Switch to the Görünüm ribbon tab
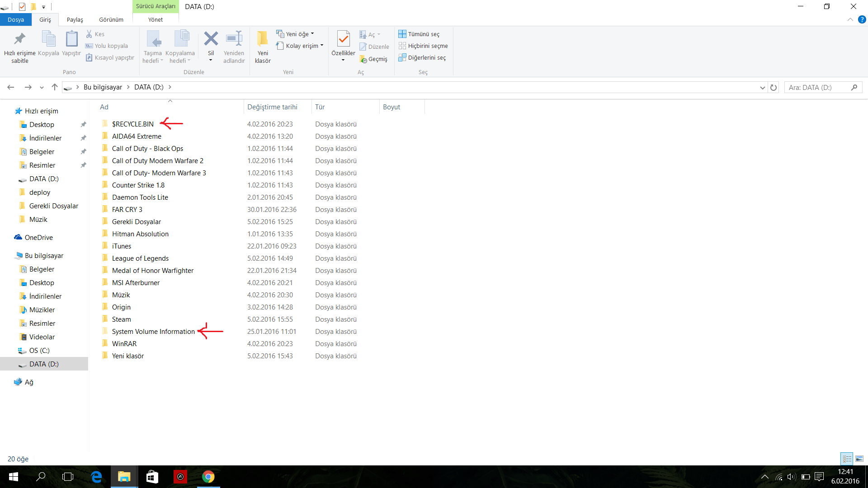This screenshot has width=868, height=488. tap(111, 19)
